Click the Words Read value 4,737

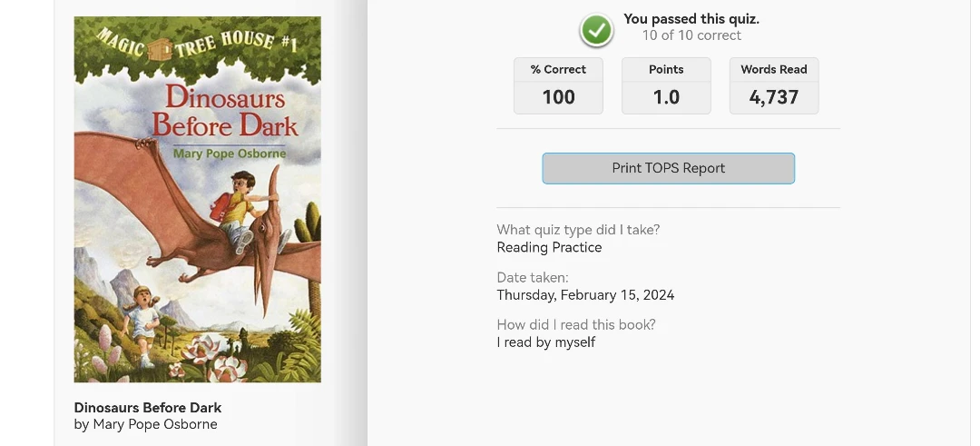[774, 97]
